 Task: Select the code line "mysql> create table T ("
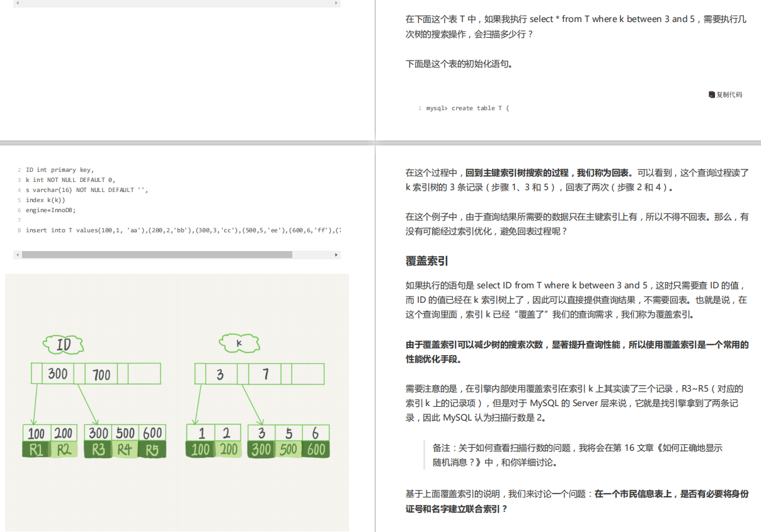[x=467, y=108]
